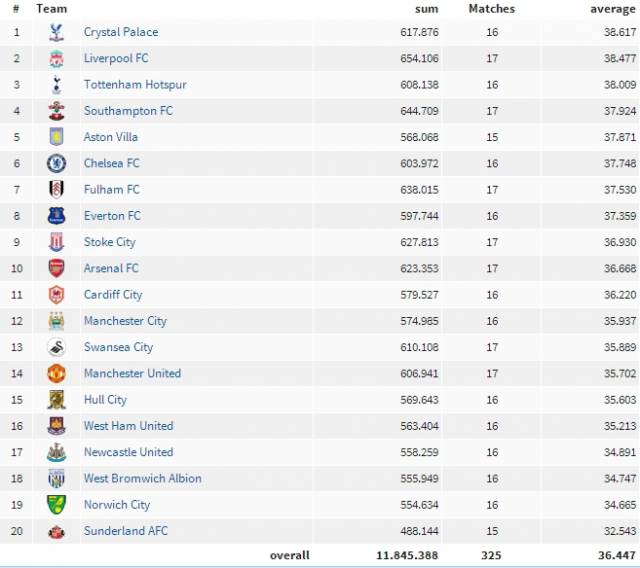
Task: Click the Tottenham Hotspur club crest
Action: click(x=56, y=85)
